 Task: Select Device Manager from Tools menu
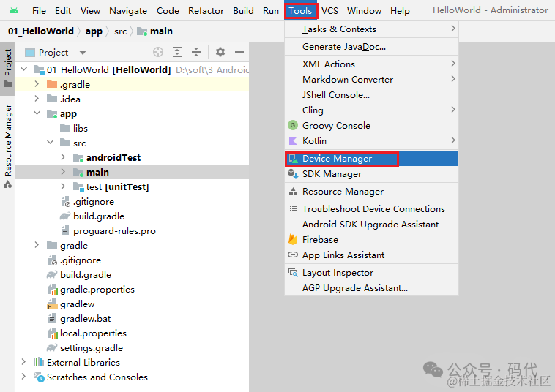pos(371,159)
